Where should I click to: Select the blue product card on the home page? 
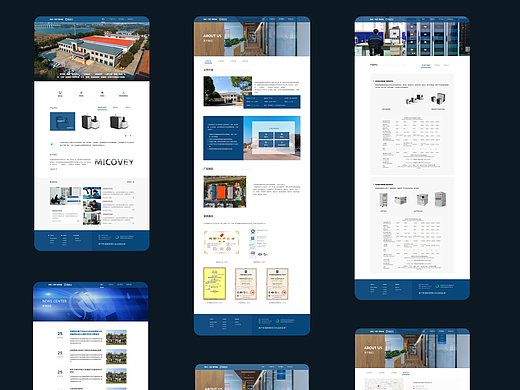tap(62, 121)
